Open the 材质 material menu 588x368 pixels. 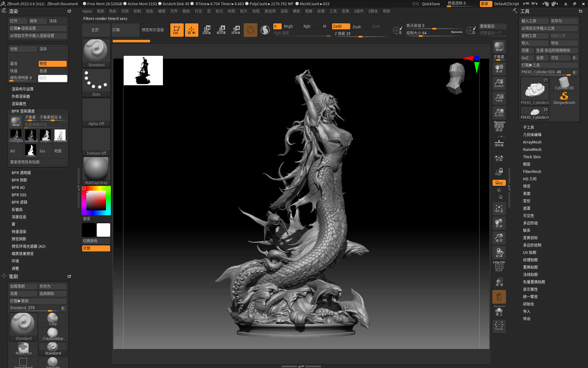tap(231, 11)
